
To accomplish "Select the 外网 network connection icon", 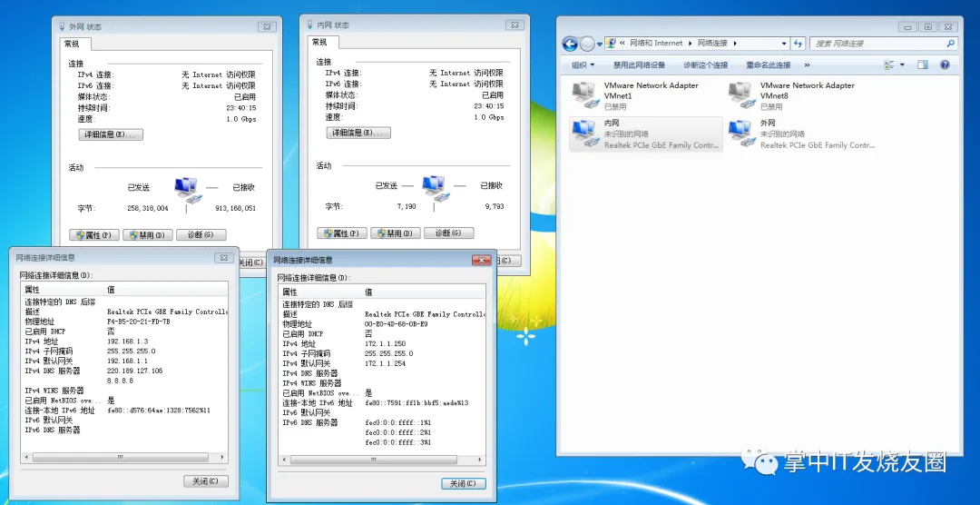I will (741, 134).
